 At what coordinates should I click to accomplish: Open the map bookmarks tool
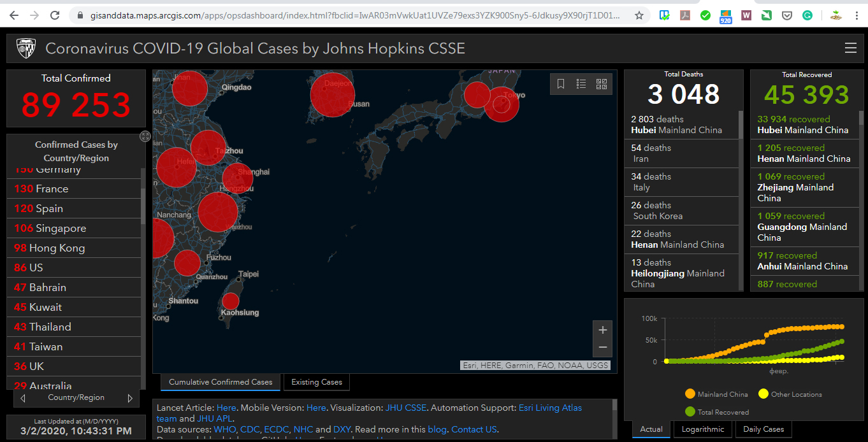point(561,84)
